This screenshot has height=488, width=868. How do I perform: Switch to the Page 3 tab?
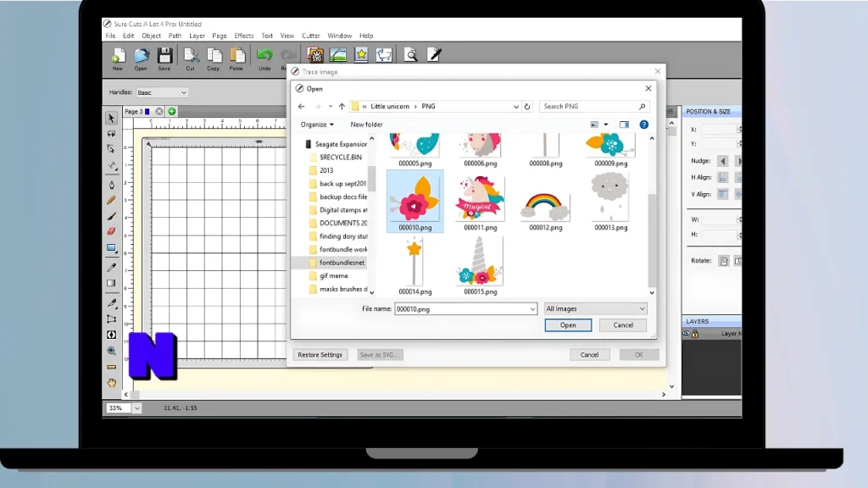pos(133,111)
